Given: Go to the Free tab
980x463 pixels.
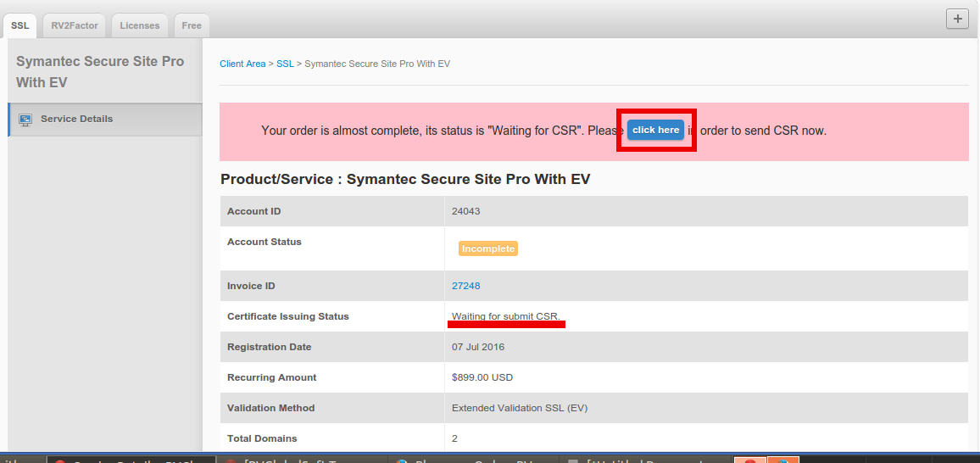Looking at the screenshot, I should pos(192,25).
